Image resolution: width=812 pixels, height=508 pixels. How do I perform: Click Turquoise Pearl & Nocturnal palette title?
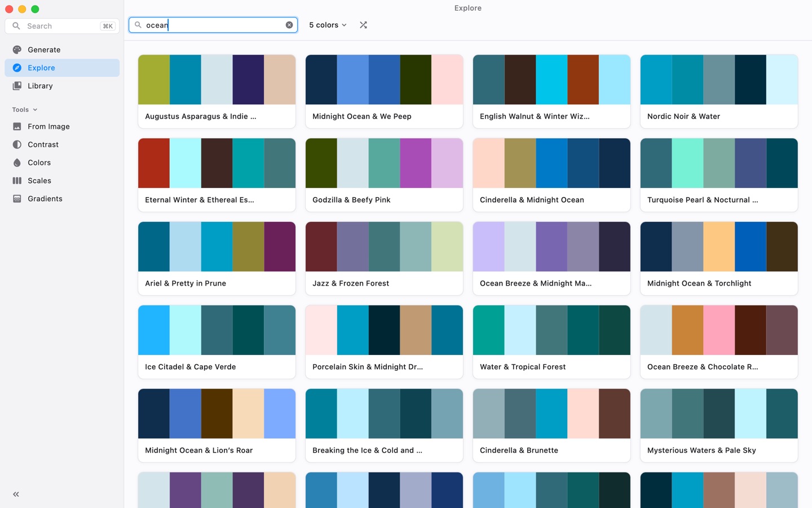(703, 200)
